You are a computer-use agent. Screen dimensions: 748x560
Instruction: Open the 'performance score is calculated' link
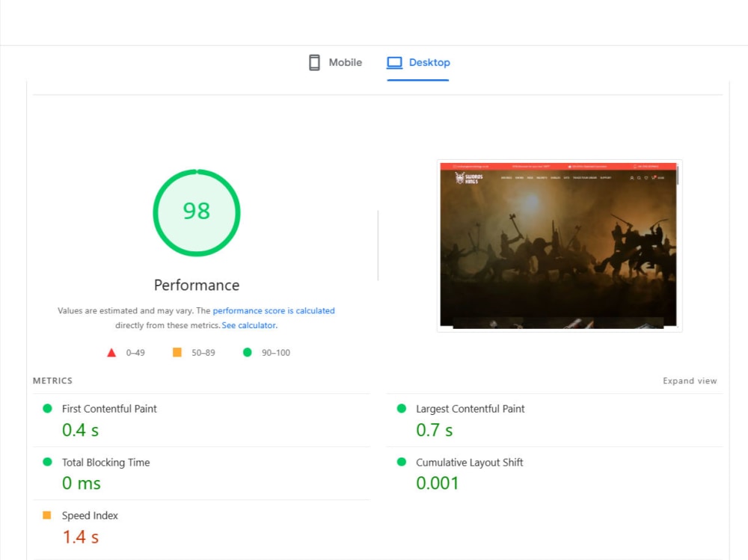point(273,310)
